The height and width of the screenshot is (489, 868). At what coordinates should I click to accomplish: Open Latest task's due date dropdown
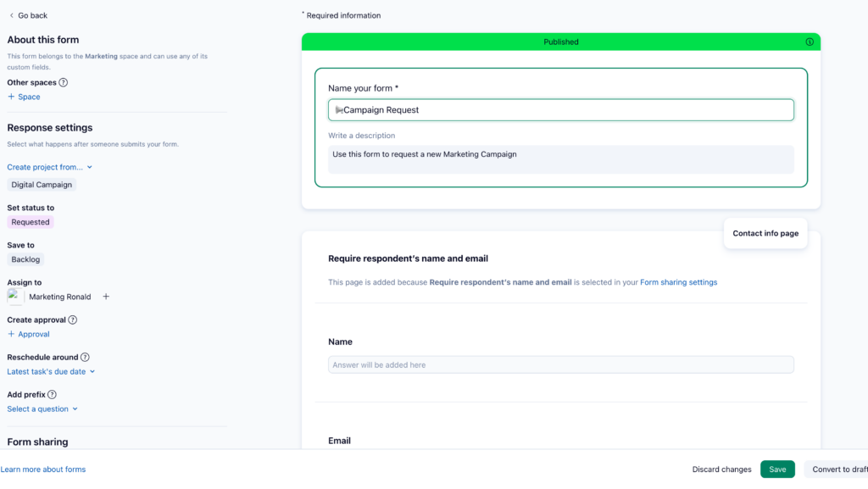51,371
